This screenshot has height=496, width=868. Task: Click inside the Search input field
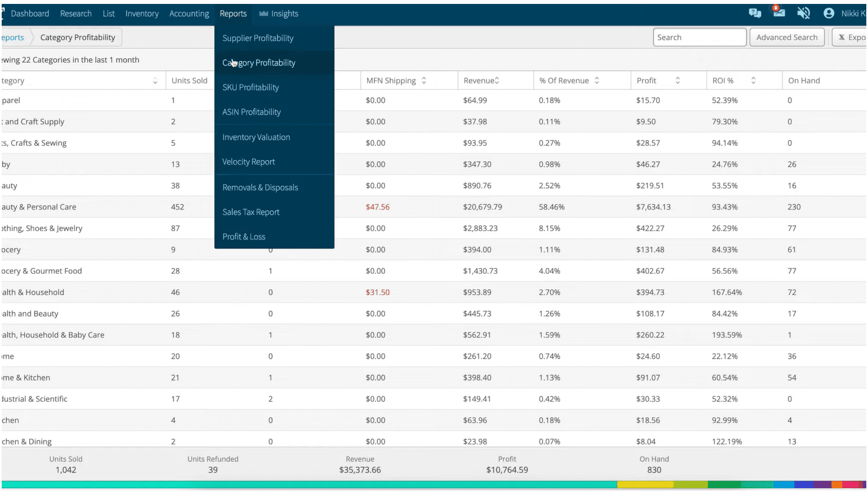700,37
